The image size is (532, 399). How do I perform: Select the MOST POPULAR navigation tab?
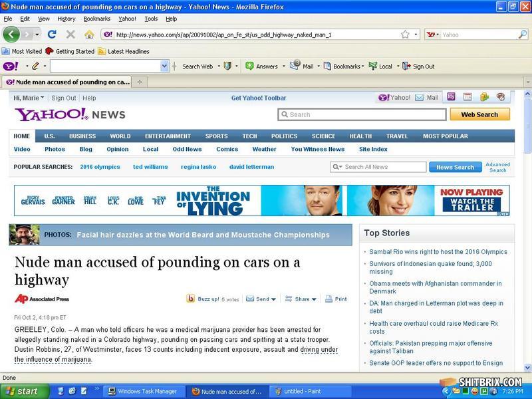[445, 136]
